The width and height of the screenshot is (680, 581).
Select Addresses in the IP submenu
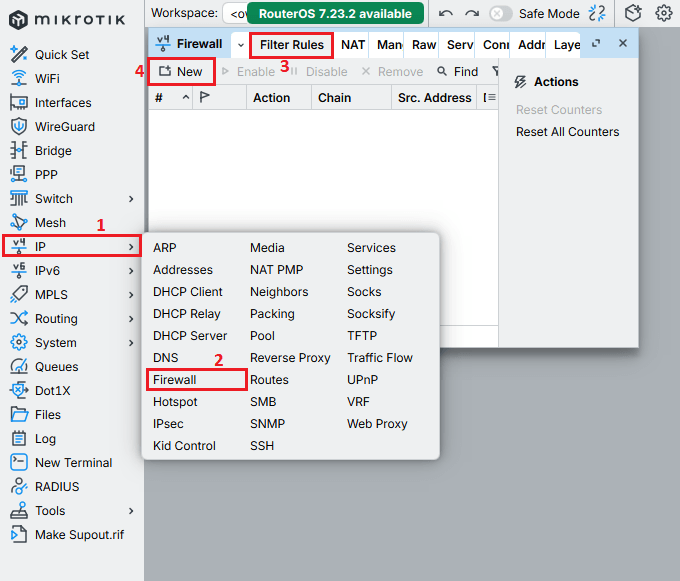pyautogui.click(x=183, y=270)
